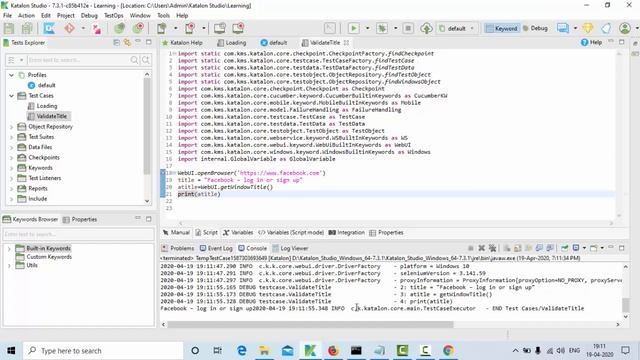This screenshot has width=640, height=360.
Task: Open the default profile dropdown in toolbar
Action: click(x=456, y=28)
